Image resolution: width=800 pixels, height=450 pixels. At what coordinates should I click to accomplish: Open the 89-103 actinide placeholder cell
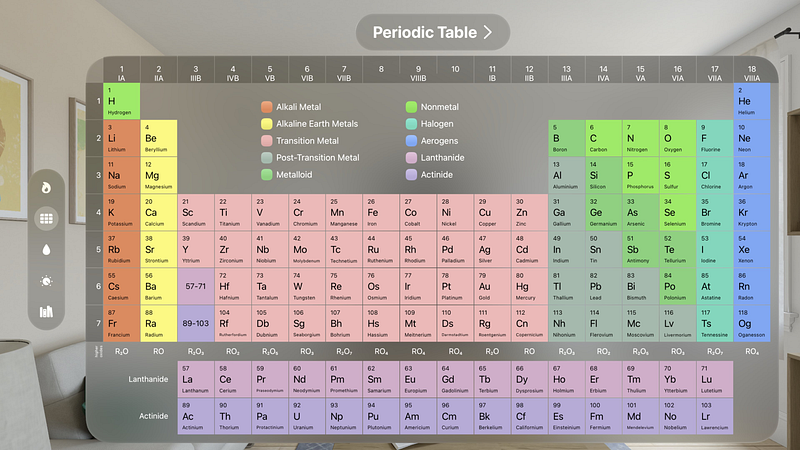click(196, 323)
